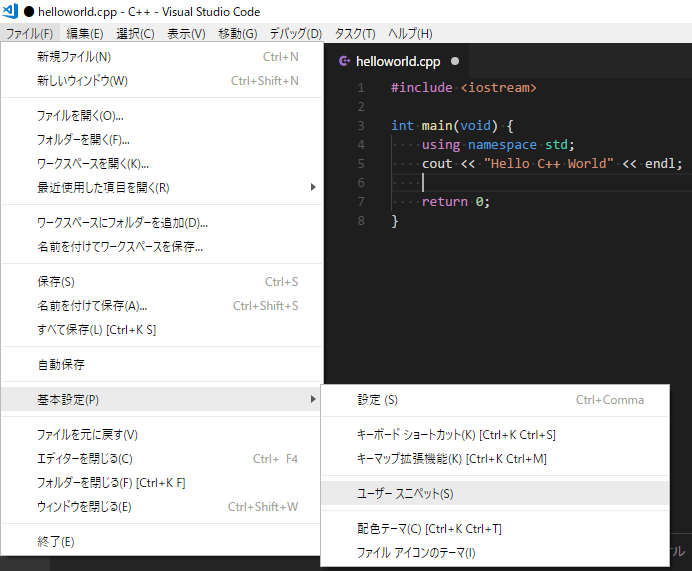
Task: Toggle 自動保存 option
Action: (162, 364)
